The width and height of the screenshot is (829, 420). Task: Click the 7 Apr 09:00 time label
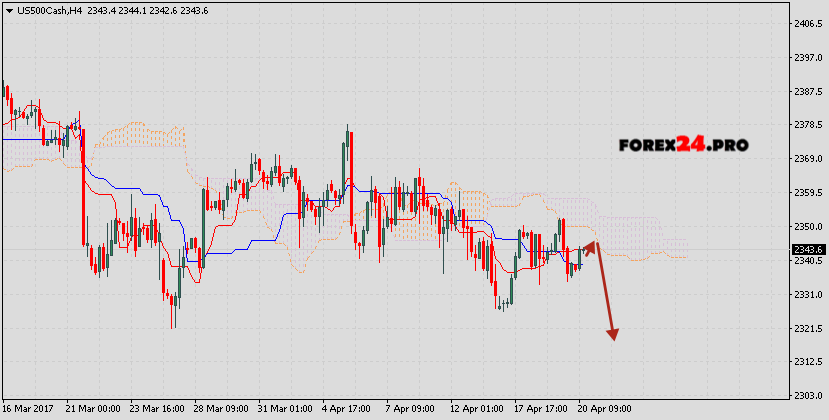[411, 409]
